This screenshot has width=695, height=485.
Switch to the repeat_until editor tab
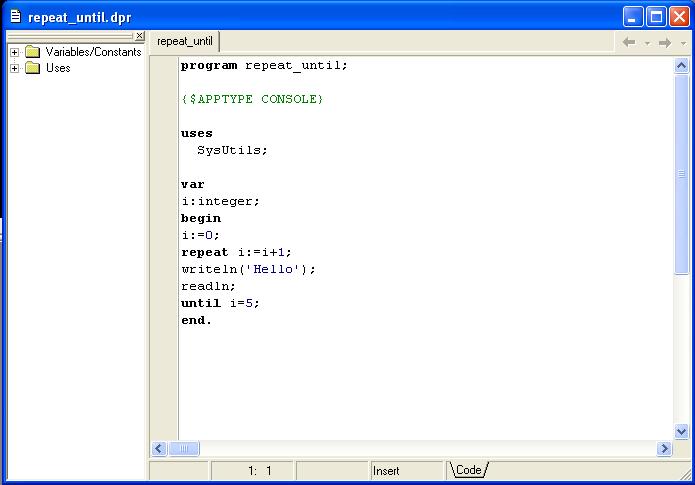point(184,41)
